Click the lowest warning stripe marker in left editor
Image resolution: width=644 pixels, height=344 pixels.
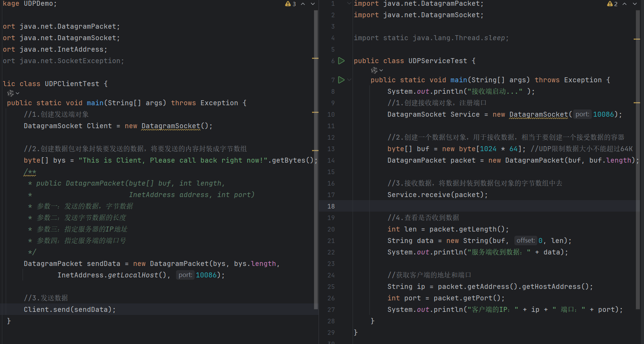tap(315, 151)
